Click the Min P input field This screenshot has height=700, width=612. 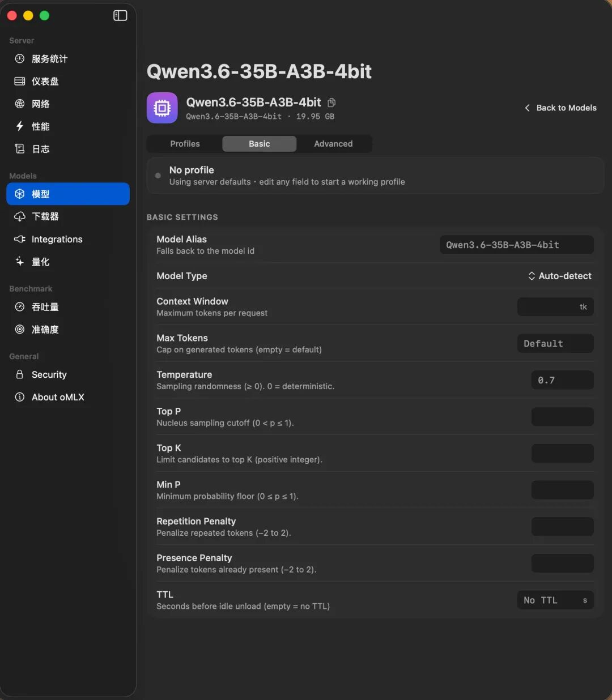(x=562, y=490)
